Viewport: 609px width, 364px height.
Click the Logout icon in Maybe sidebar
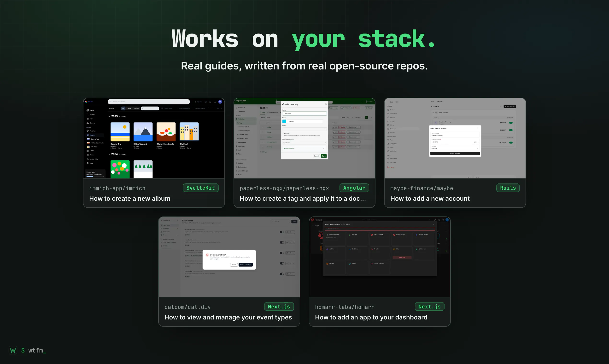(388, 167)
